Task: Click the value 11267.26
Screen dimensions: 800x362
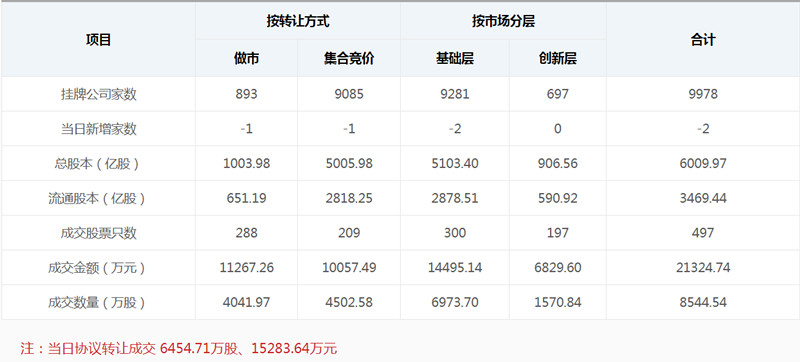Action: pyautogui.click(x=246, y=268)
